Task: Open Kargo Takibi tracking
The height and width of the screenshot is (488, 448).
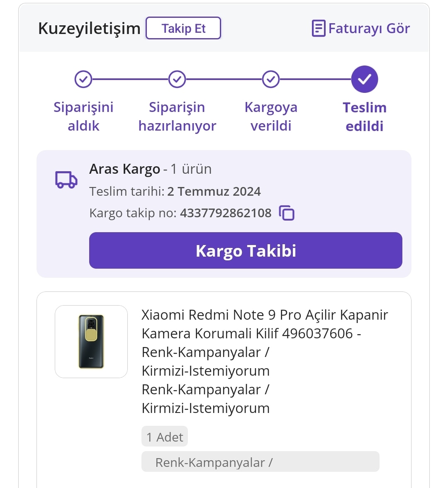Action: 246,250
